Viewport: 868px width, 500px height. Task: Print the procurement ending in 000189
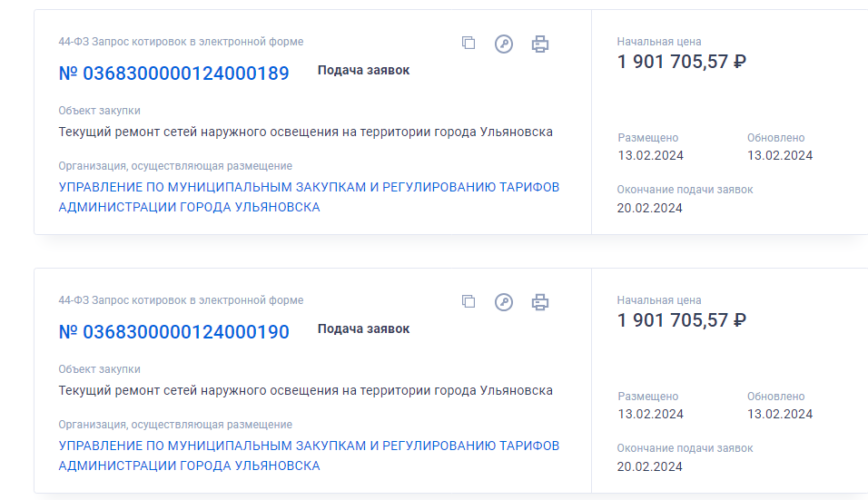540,44
